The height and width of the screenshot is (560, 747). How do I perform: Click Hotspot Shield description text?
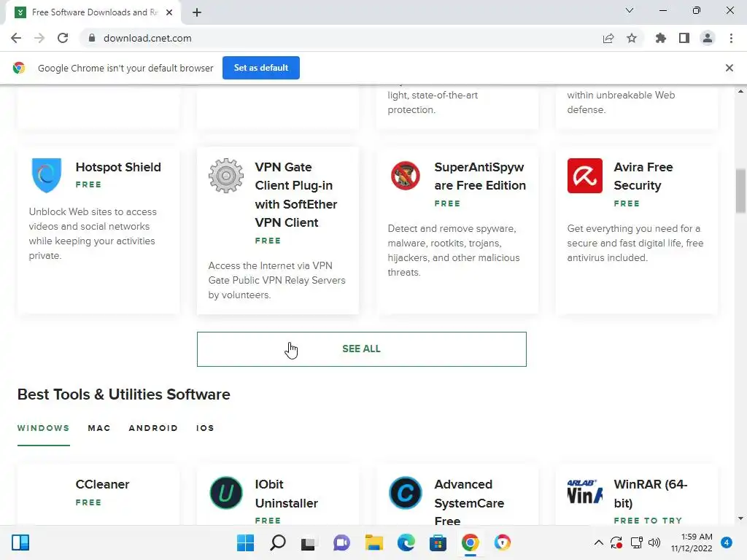[93, 234]
